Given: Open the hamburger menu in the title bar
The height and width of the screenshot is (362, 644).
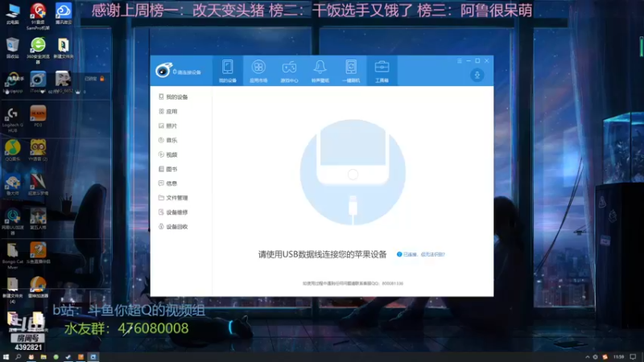Looking at the screenshot, I should [459, 61].
